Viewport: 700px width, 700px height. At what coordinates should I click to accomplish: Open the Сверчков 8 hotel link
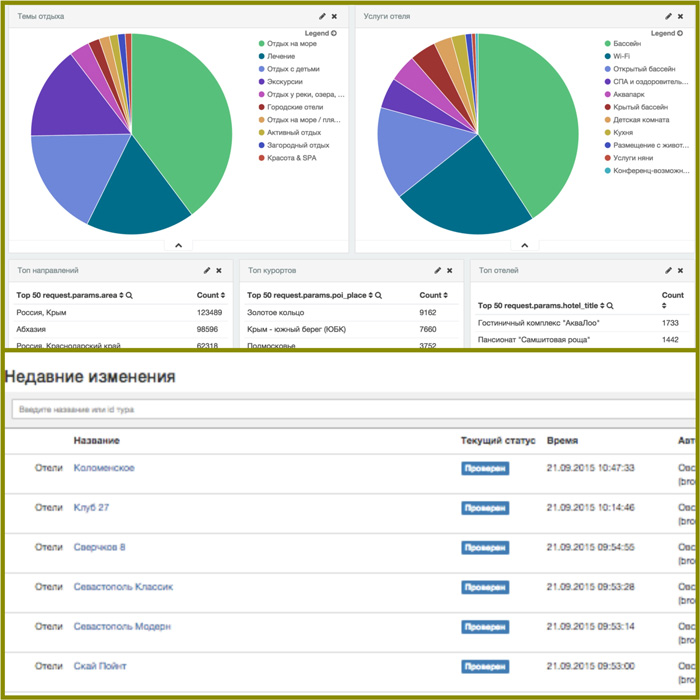pos(99,547)
